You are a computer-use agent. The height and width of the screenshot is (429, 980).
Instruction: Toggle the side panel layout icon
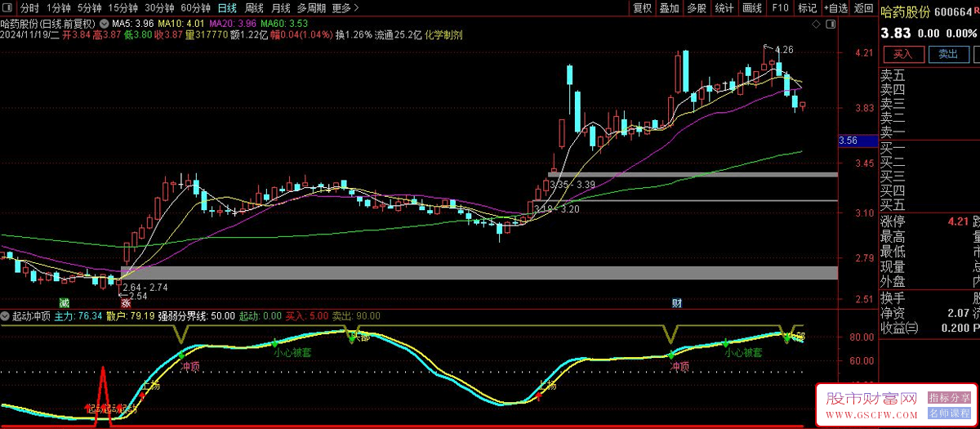tap(830, 25)
